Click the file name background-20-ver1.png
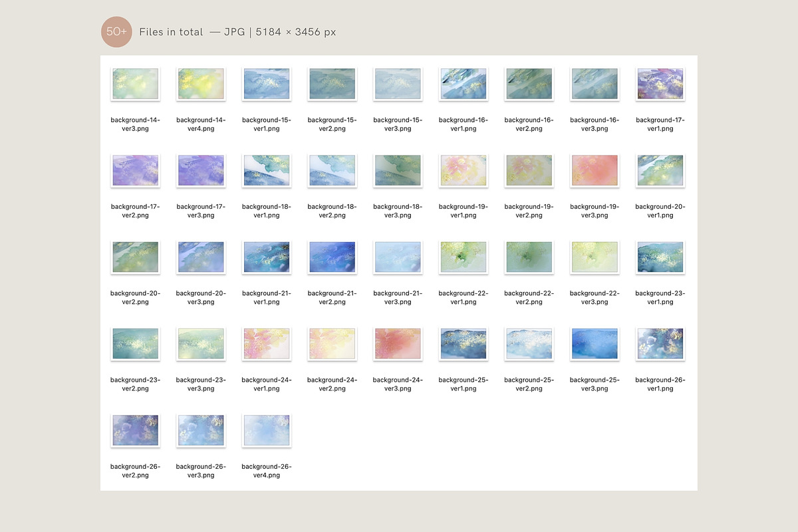 [x=660, y=211]
